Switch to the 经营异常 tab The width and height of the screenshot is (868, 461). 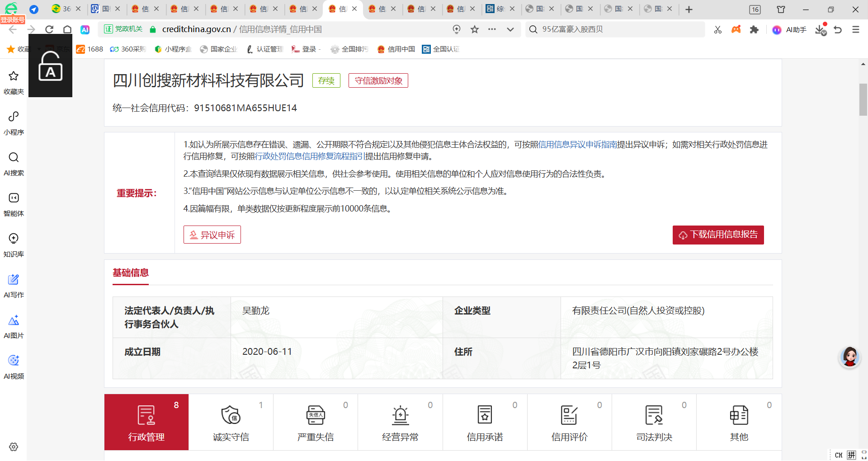[400, 422]
